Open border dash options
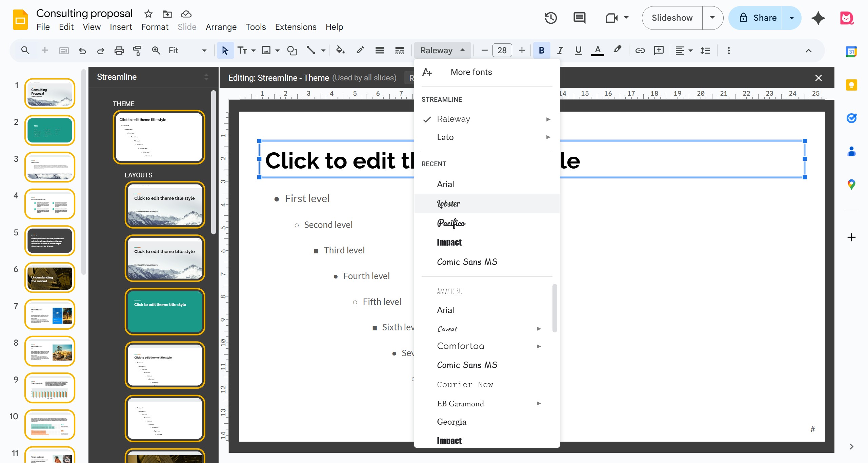Screen dimensions: 868x463 [399, 51]
